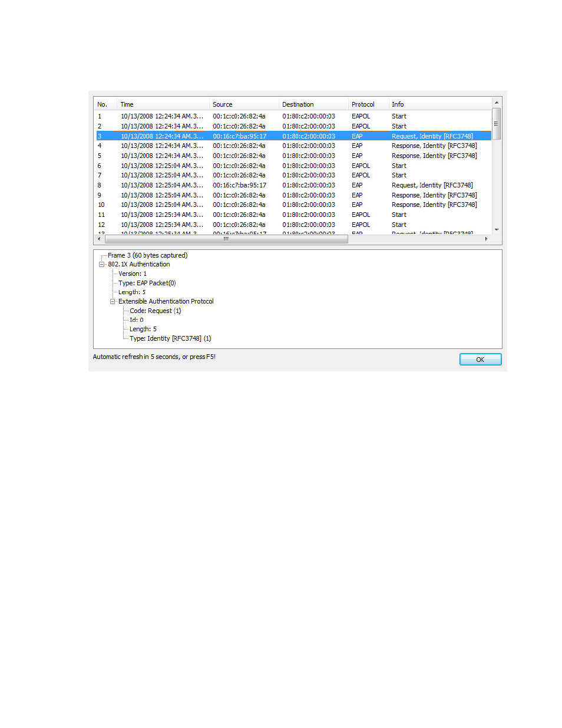This screenshot has height=728, width=562.
Task: Click source 00:16:c7:ba:95:17 in row 8
Action: tap(240, 186)
